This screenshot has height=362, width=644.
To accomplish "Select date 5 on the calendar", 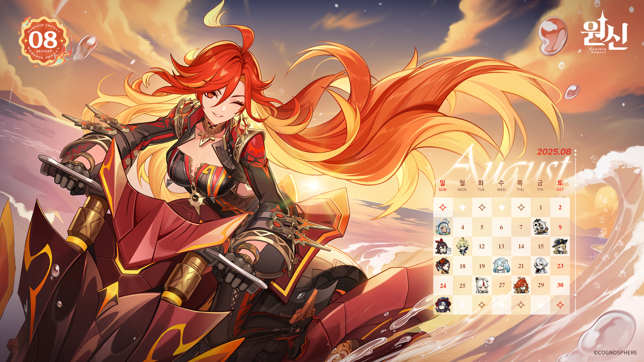I will [482, 227].
